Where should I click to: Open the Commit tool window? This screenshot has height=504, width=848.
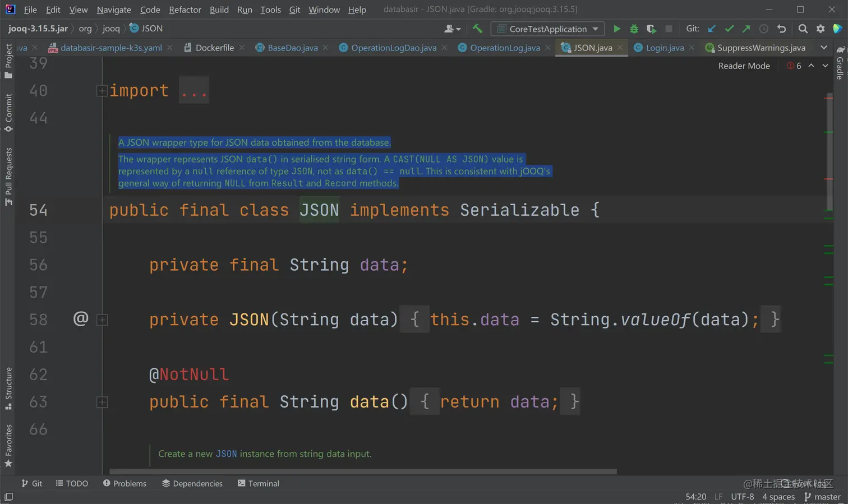point(8,113)
